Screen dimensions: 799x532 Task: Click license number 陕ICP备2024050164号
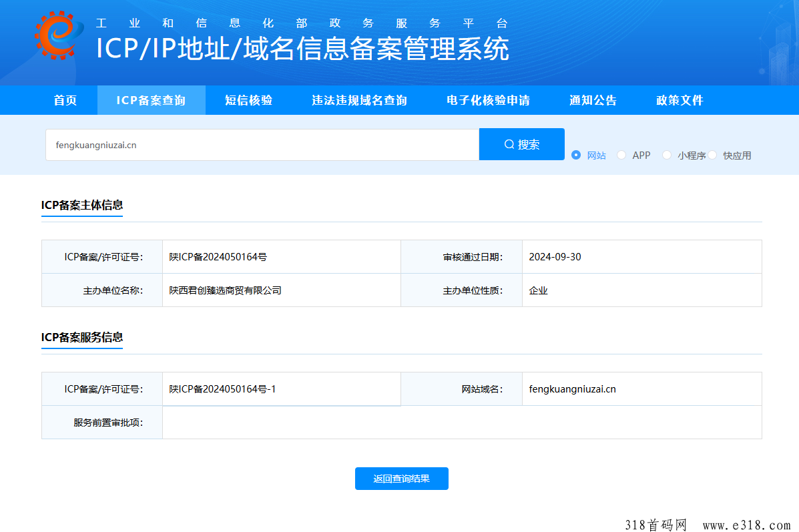(x=218, y=257)
